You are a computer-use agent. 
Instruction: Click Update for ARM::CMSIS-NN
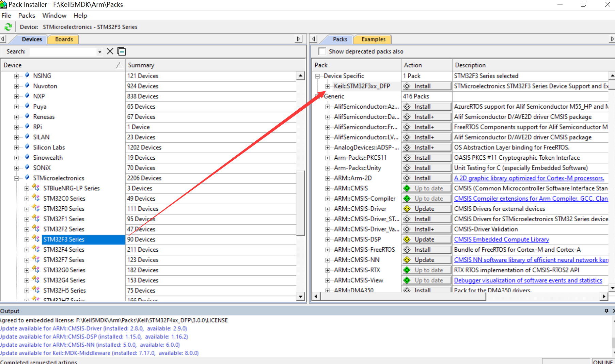(x=427, y=260)
